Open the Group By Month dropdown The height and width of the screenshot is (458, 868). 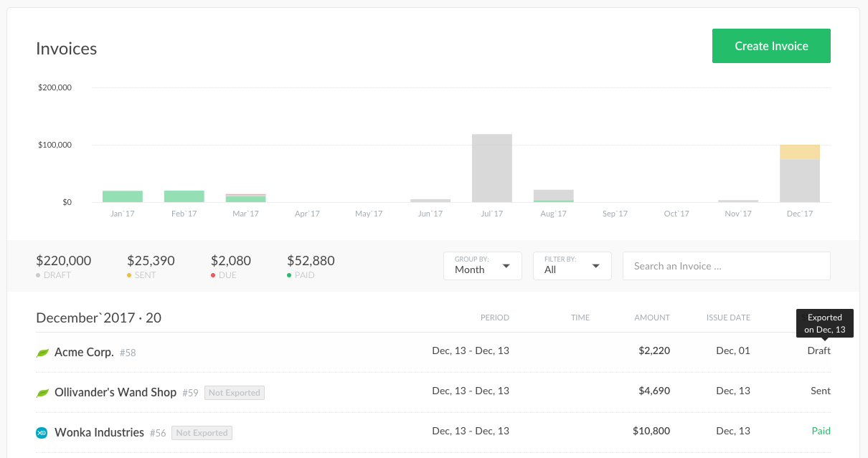(x=482, y=266)
